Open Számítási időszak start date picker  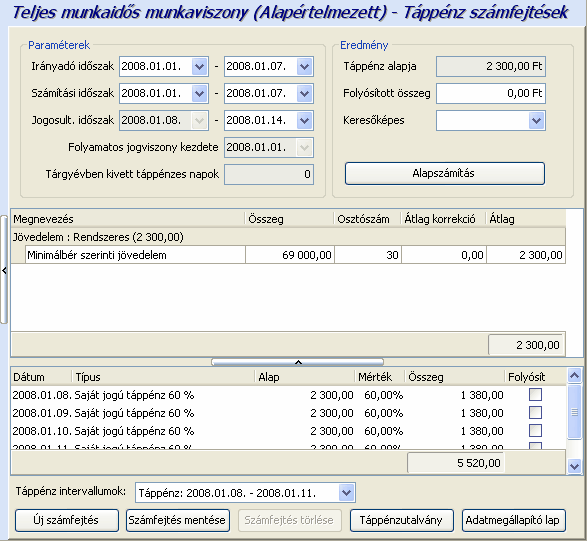pos(200,94)
